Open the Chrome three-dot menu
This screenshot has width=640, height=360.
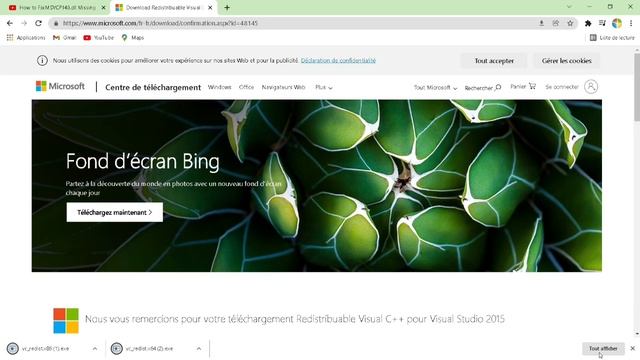point(631,23)
